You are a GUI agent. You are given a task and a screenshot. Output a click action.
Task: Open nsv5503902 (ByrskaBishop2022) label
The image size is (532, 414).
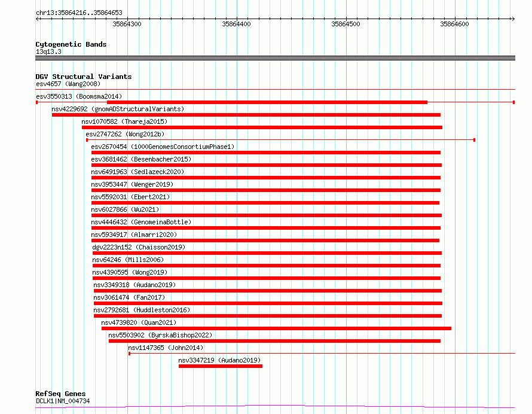click(160, 335)
